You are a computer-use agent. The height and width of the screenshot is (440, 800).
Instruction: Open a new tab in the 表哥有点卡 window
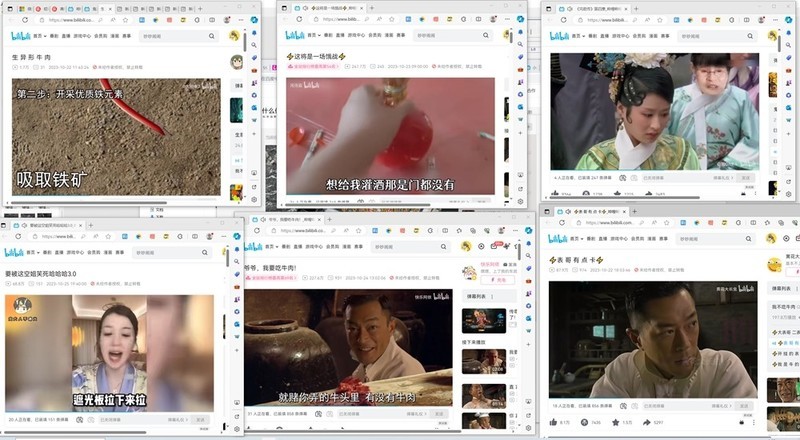coord(635,211)
